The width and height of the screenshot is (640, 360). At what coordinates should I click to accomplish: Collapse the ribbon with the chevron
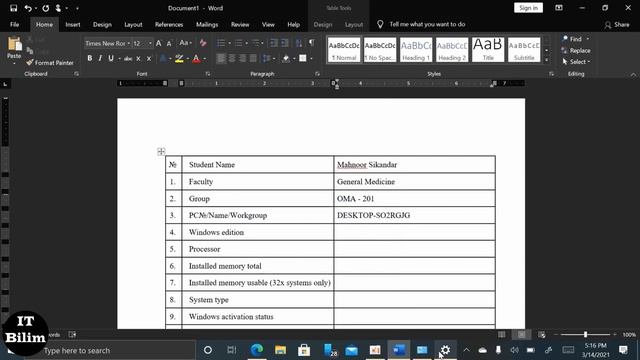click(633, 75)
